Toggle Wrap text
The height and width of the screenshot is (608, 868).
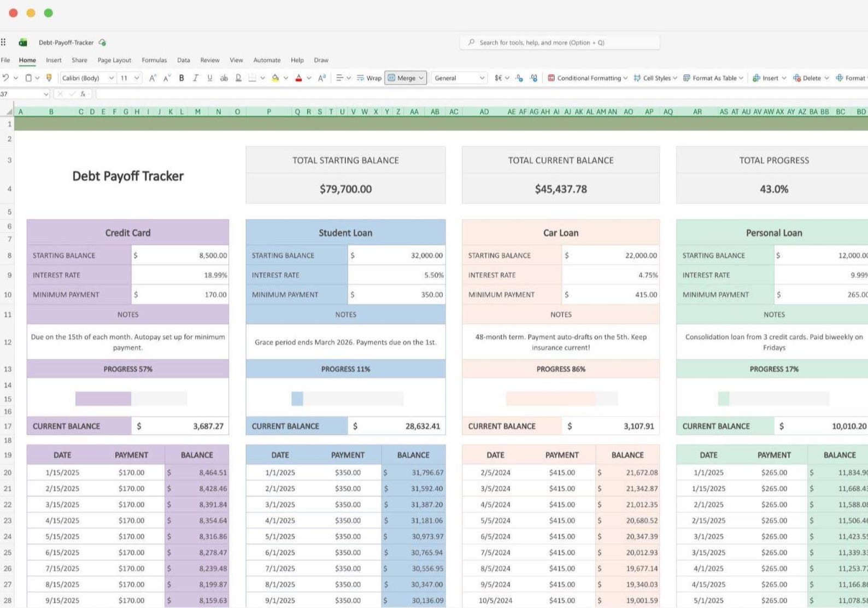369,78
